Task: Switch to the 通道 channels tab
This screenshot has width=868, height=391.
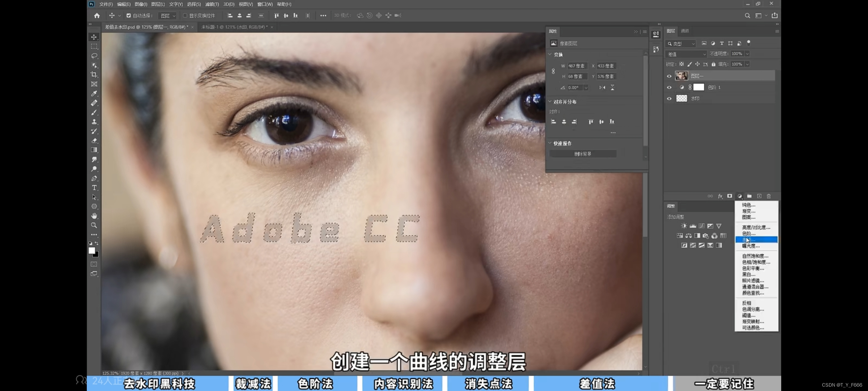Action: (685, 31)
